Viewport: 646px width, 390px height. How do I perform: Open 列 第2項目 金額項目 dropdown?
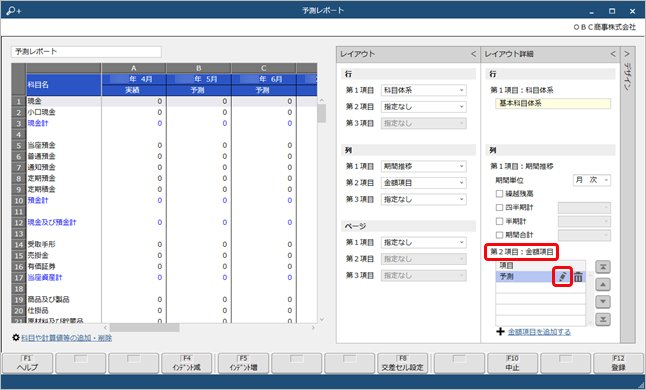pyautogui.click(x=424, y=183)
